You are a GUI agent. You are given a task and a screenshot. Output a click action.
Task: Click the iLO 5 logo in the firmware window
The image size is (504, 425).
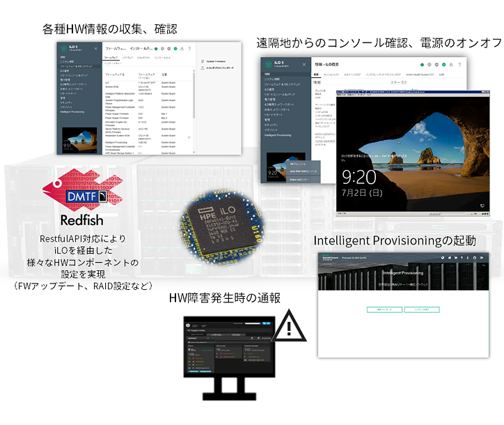click(63, 48)
